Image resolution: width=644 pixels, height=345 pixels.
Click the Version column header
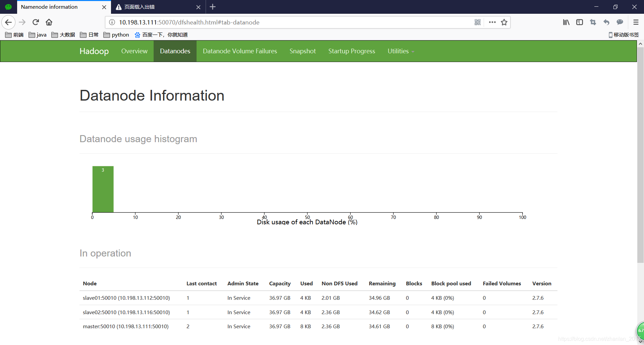tap(542, 284)
